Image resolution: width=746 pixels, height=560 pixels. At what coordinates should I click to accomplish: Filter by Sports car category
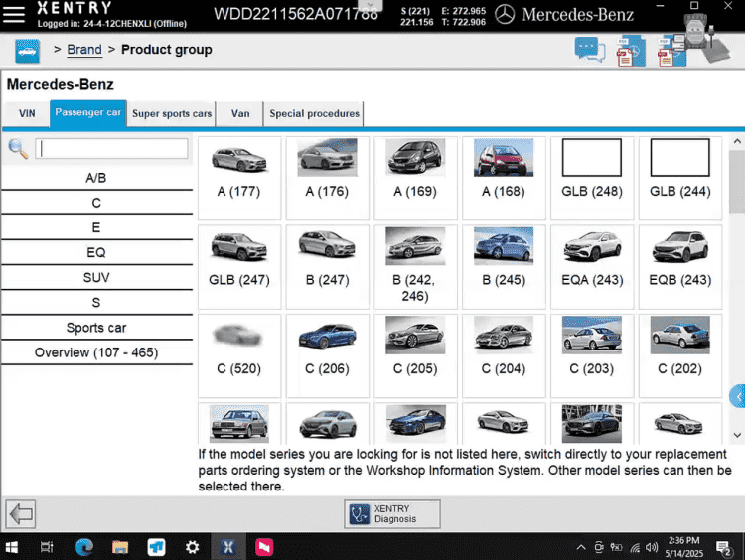point(96,328)
